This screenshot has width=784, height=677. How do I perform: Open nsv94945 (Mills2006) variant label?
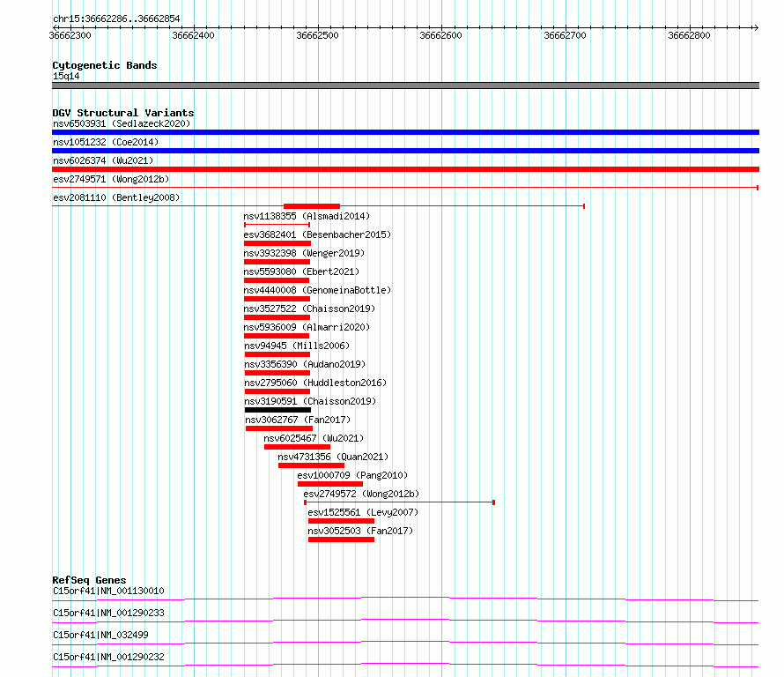click(x=297, y=346)
